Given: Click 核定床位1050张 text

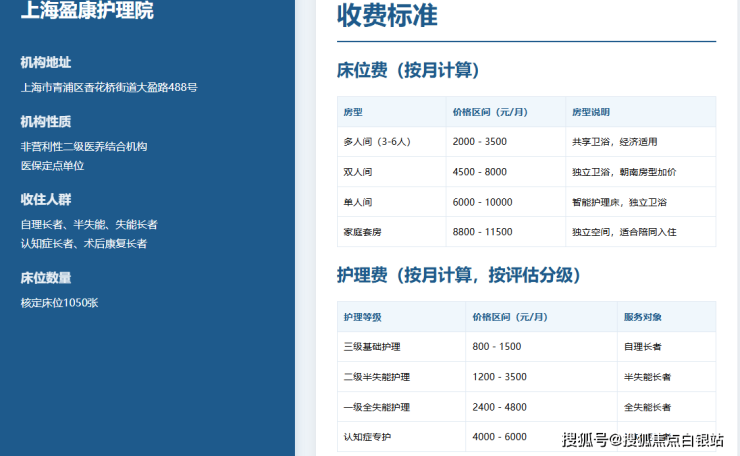Looking at the screenshot, I should click(x=59, y=303).
